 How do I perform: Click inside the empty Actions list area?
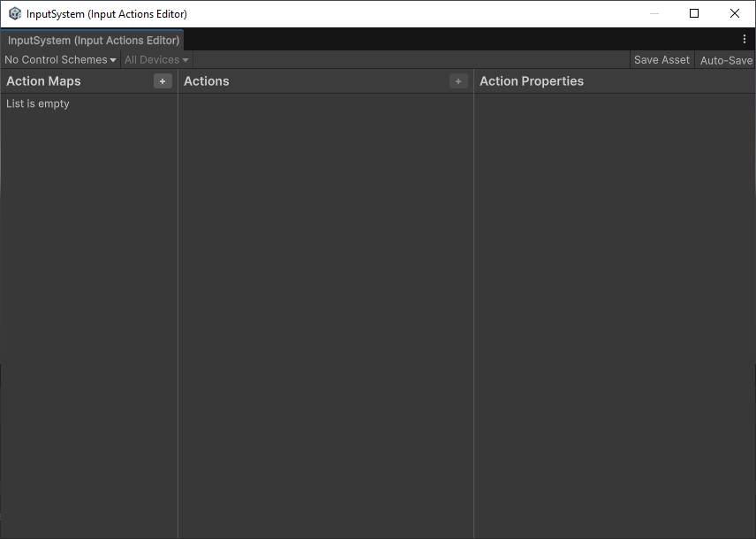pyautogui.click(x=325, y=309)
